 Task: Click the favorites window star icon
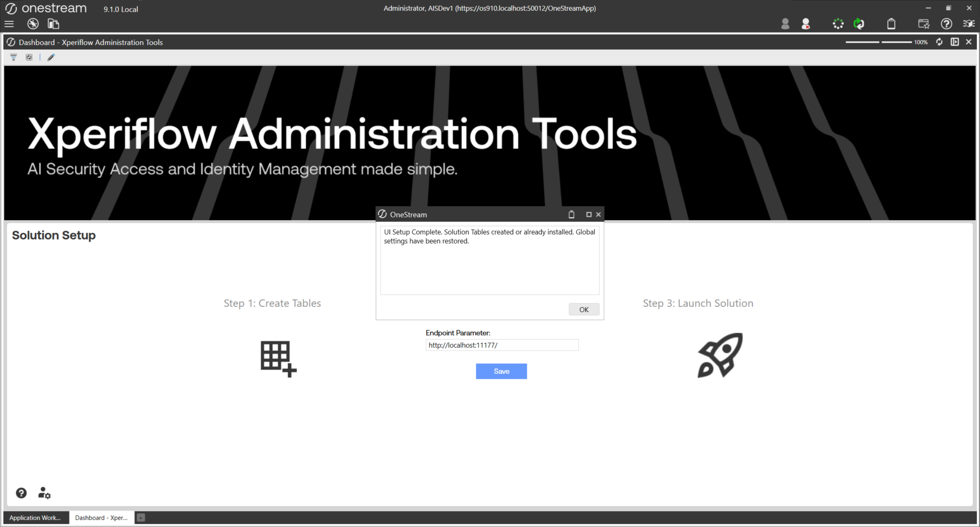(x=923, y=24)
